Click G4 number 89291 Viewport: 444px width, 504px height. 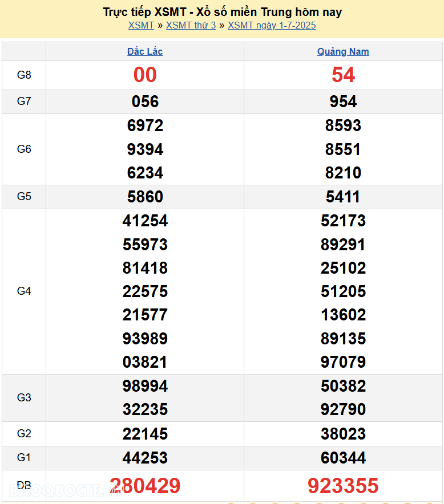coord(343,245)
